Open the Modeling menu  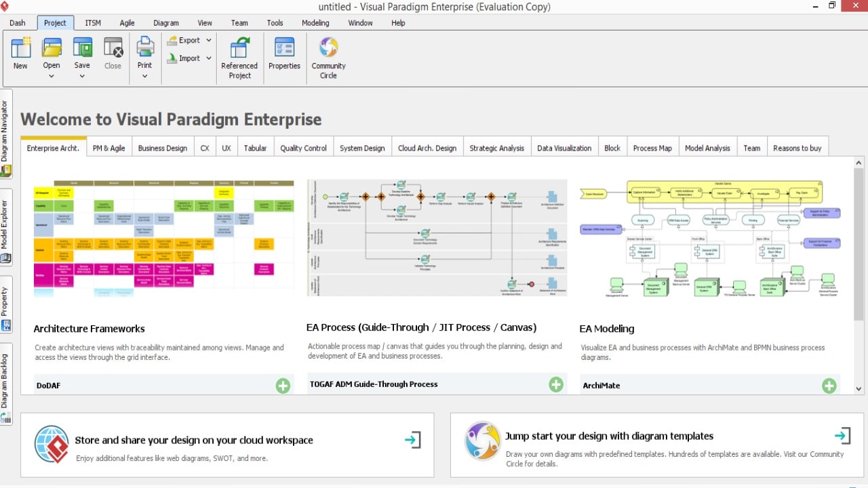pos(315,22)
